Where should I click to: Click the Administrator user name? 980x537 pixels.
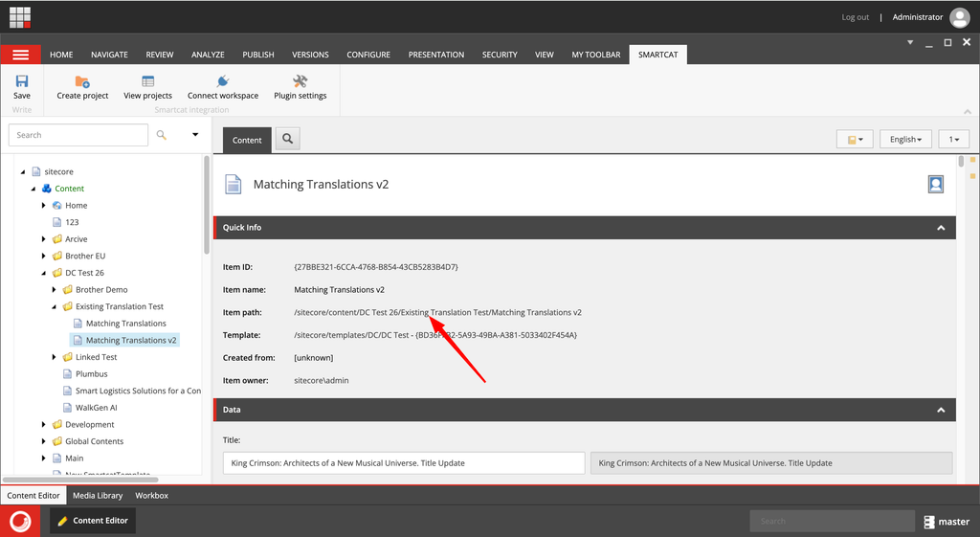click(x=918, y=17)
